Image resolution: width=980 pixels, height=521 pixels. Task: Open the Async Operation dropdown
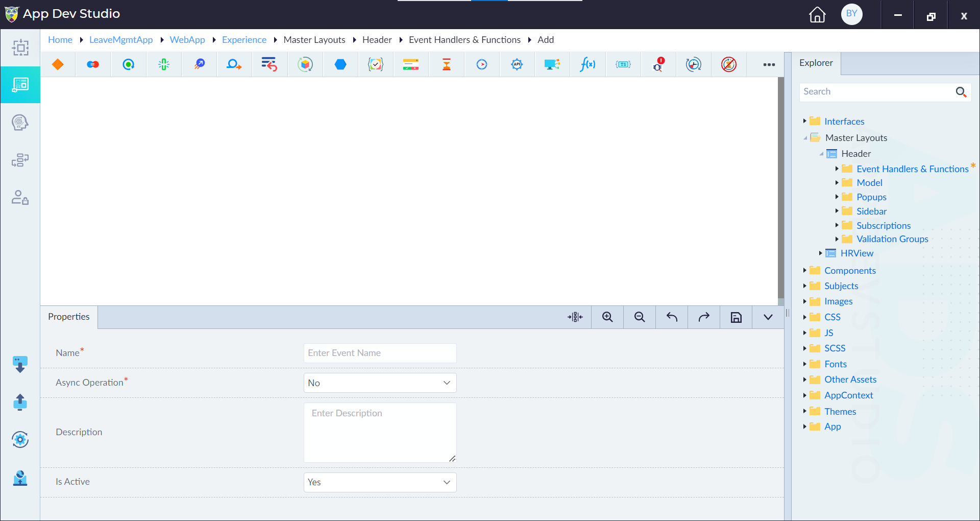(380, 383)
